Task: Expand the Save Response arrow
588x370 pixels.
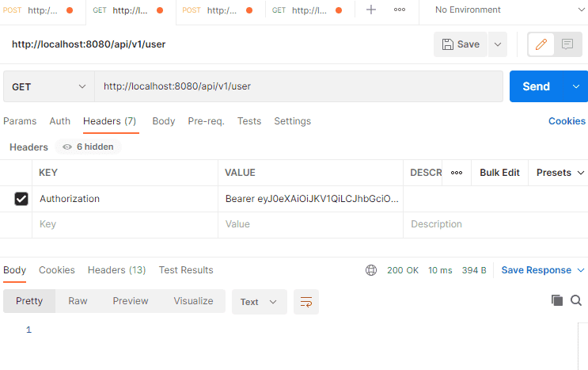Action: (581, 270)
